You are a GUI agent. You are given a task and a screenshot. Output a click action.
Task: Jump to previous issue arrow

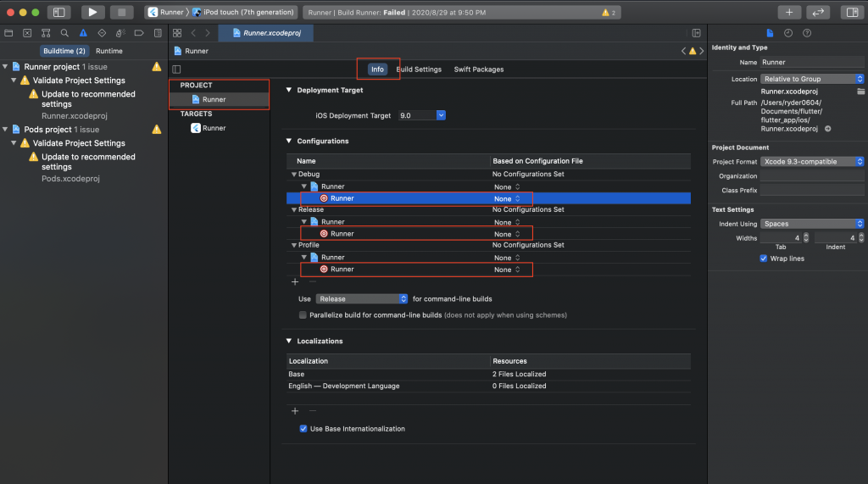pos(684,51)
